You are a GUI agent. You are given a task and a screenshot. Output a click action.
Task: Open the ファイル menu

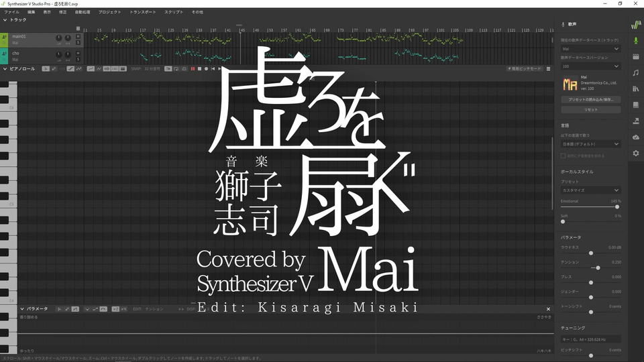coord(11,12)
